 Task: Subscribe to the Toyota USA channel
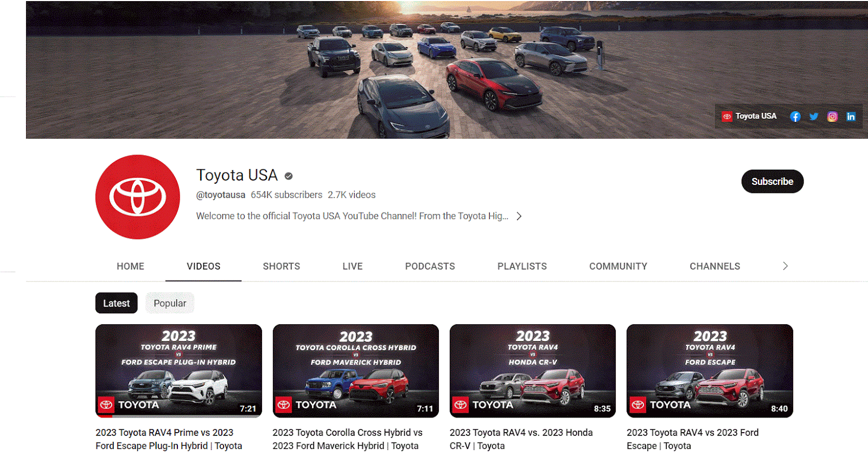[772, 181]
